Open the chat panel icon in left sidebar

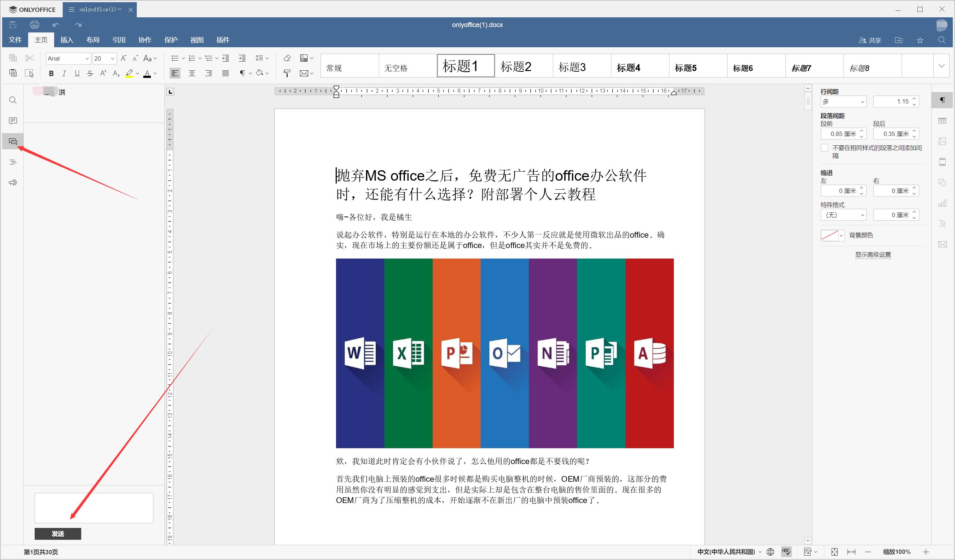(x=13, y=141)
